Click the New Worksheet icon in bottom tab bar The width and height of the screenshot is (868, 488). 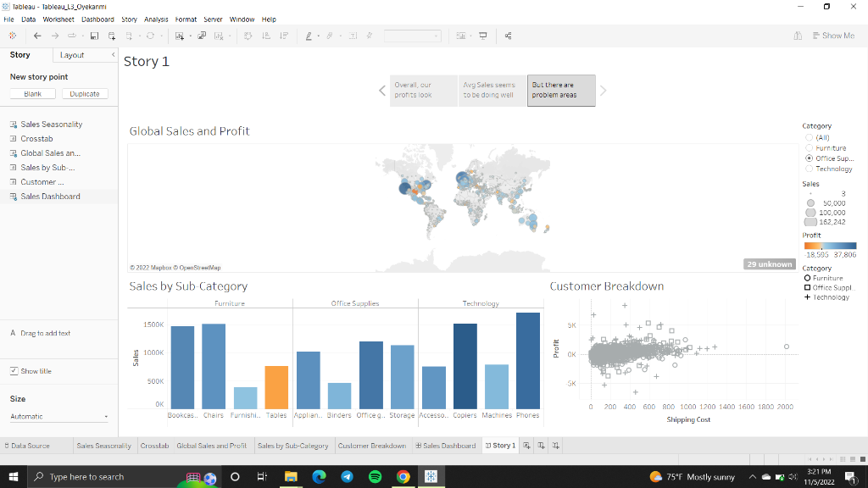(527, 446)
